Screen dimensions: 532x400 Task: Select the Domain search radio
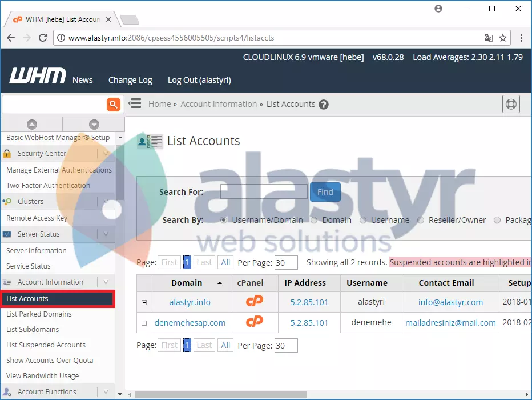point(314,220)
